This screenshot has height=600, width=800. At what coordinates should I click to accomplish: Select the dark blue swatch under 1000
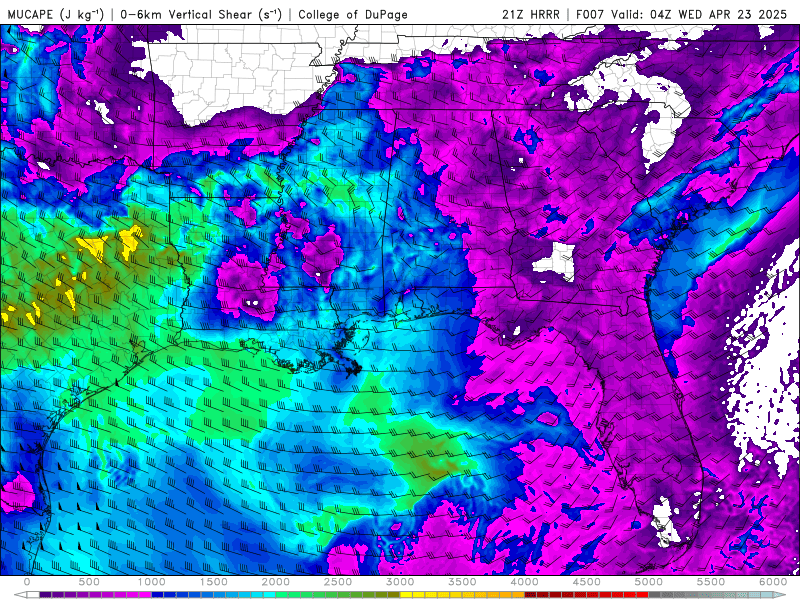click(157, 594)
